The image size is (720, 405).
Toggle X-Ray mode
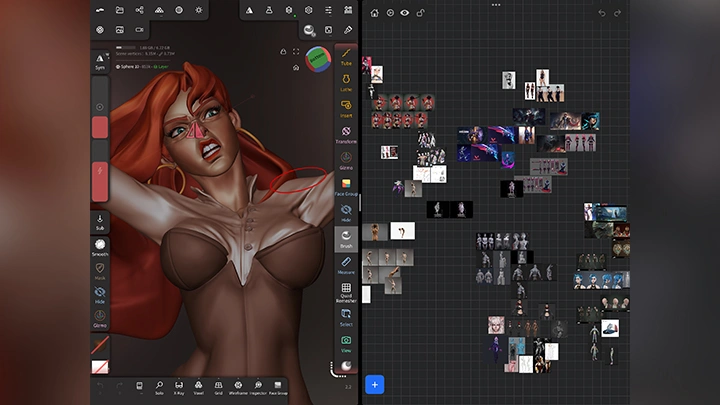(x=179, y=388)
